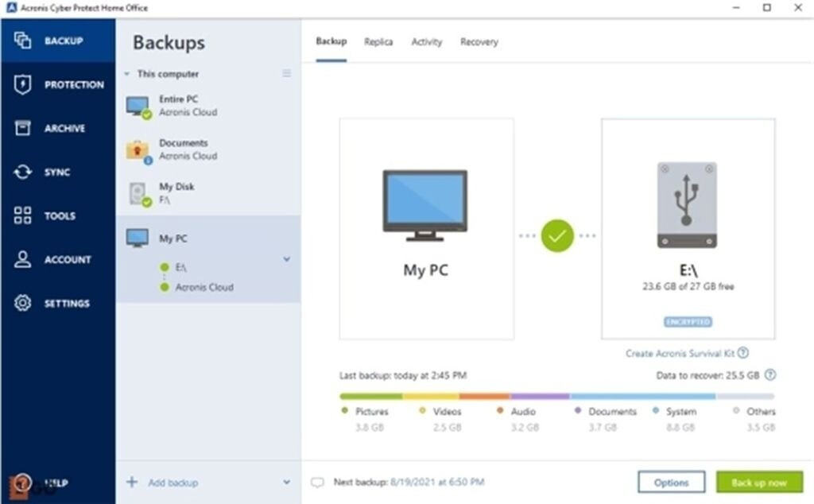814x504 pixels.
Task: Collapse the This computer group
Action: coord(126,74)
